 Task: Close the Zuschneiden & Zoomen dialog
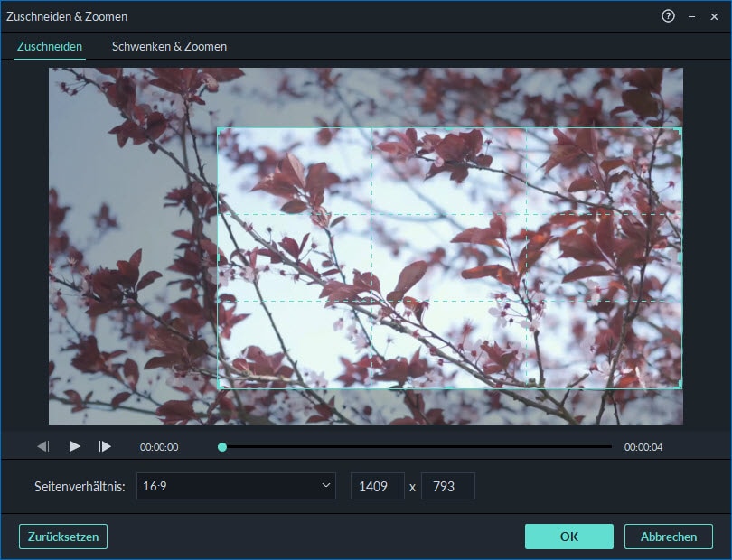714,17
